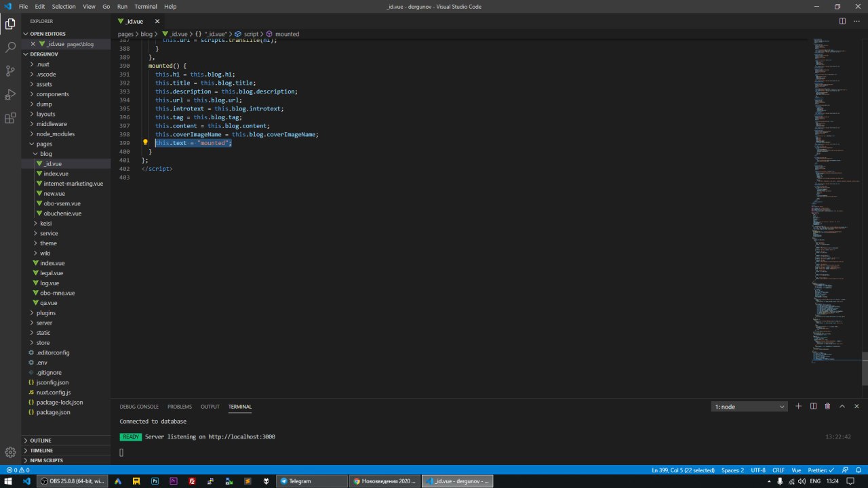This screenshot has width=868, height=488.
Task: Maximize terminal panel with up chevron
Action: [842, 406]
